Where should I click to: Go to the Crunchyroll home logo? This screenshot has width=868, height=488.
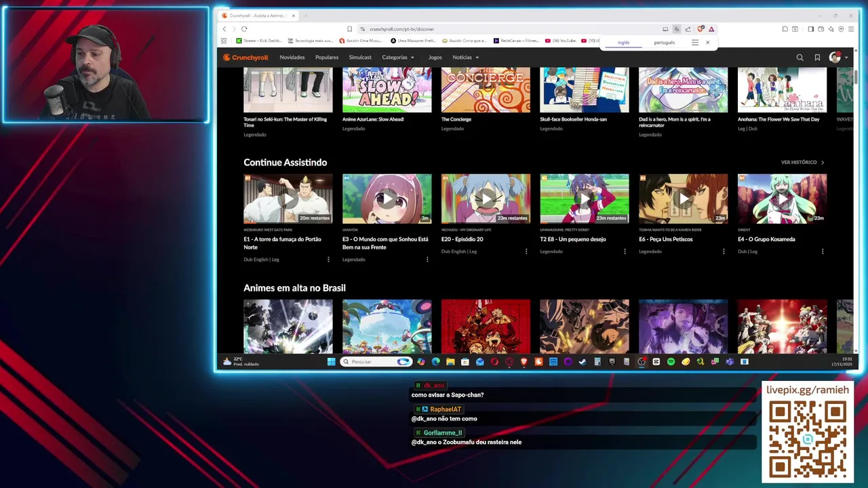coord(246,58)
